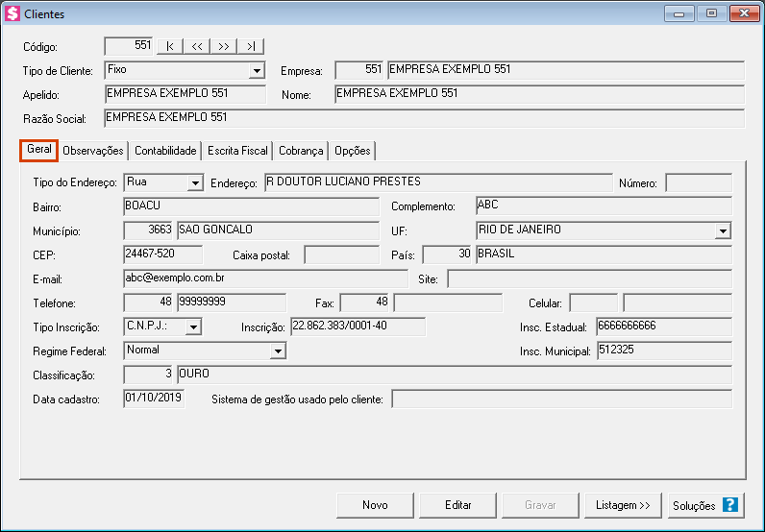Click the application logo in title bar
The width and height of the screenshot is (765, 532).
tap(12, 14)
